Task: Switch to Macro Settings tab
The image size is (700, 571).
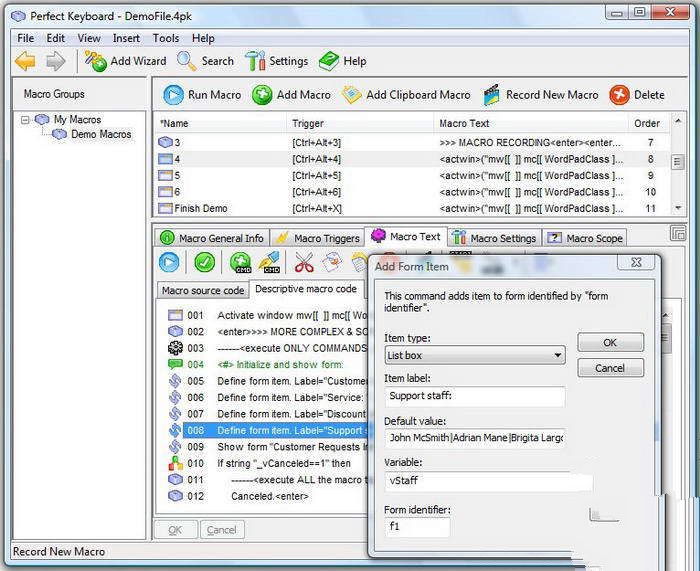Action: point(494,238)
